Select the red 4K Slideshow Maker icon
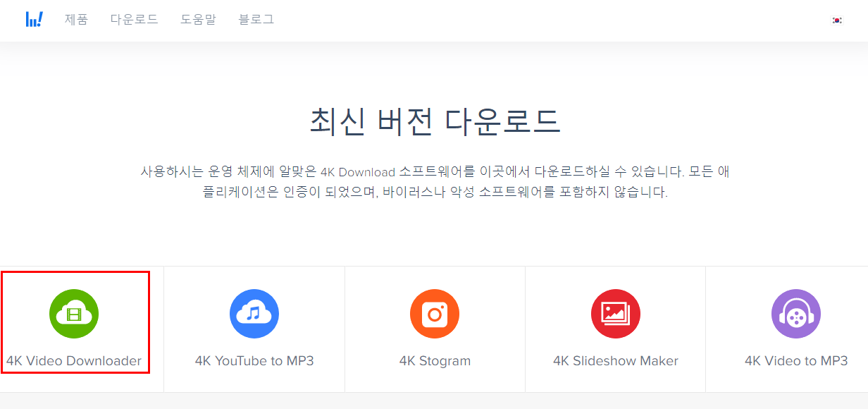The image size is (868, 409). [x=616, y=314]
